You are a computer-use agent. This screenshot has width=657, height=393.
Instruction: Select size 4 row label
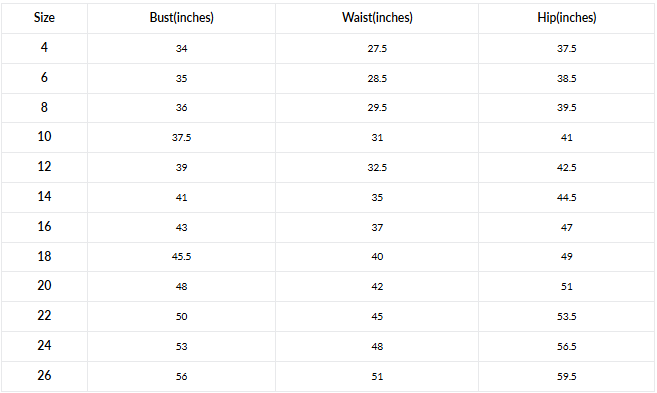pos(44,47)
